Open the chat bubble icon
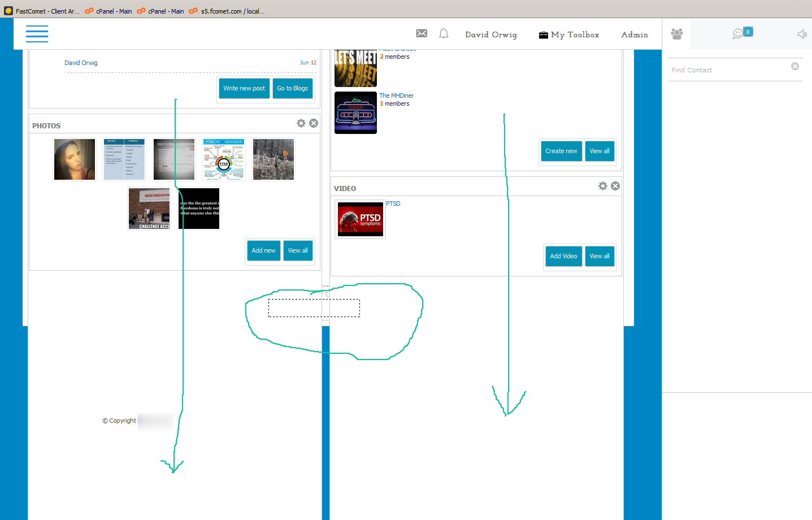 click(x=738, y=34)
